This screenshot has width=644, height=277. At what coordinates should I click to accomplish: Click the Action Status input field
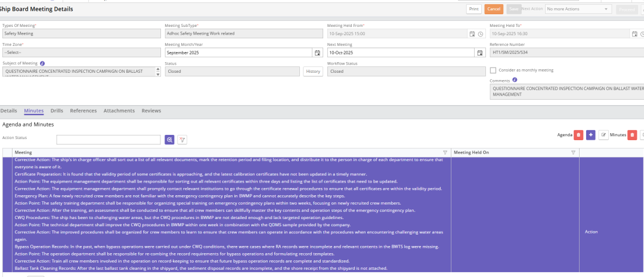[x=109, y=140]
